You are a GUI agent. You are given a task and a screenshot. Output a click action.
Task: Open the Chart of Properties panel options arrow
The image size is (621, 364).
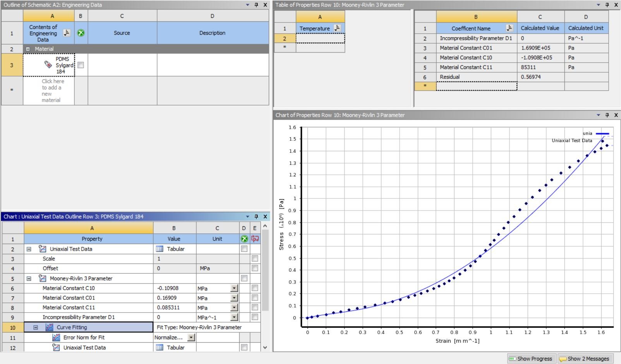pos(599,115)
